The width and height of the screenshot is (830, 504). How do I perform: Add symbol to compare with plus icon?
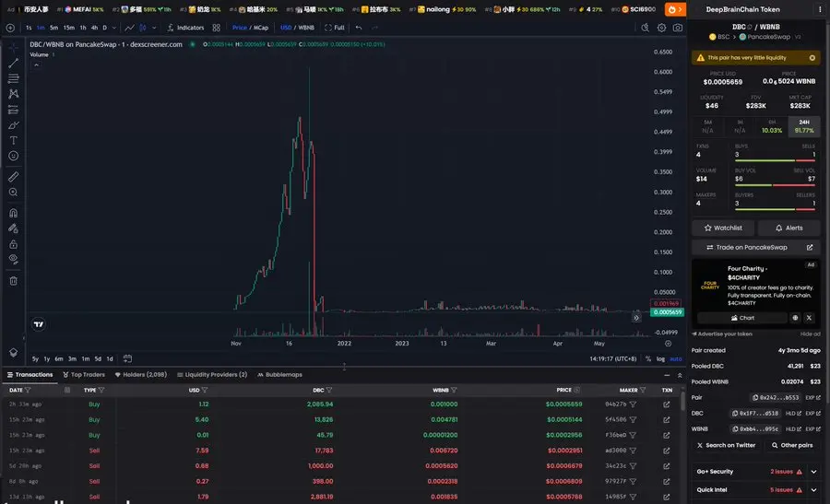click(10, 28)
